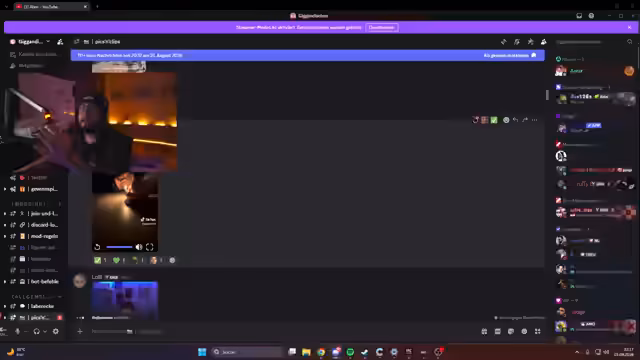The width and height of the screenshot is (640, 360).
Task: Open the add reaction smiley on hovered message
Action: pyautogui.click(x=506, y=120)
